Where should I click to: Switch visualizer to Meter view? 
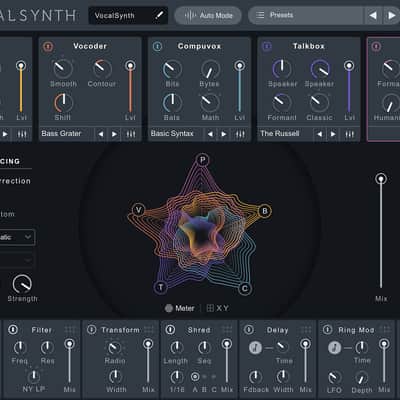click(180, 308)
